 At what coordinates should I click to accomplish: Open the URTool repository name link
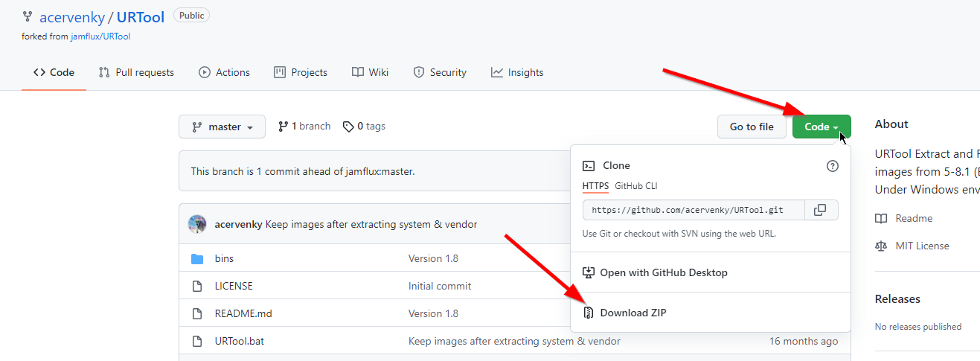(141, 16)
